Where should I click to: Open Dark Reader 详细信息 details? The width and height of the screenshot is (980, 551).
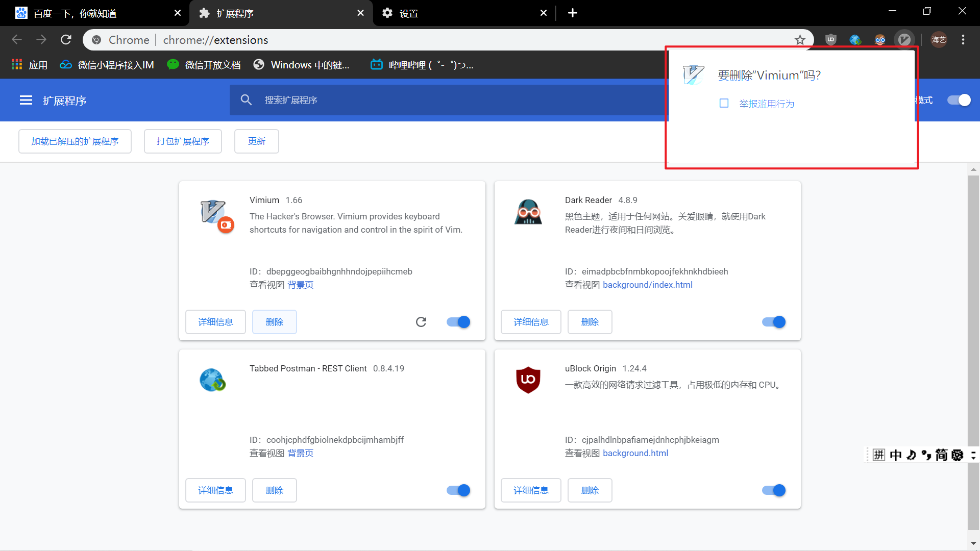click(x=531, y=322)
